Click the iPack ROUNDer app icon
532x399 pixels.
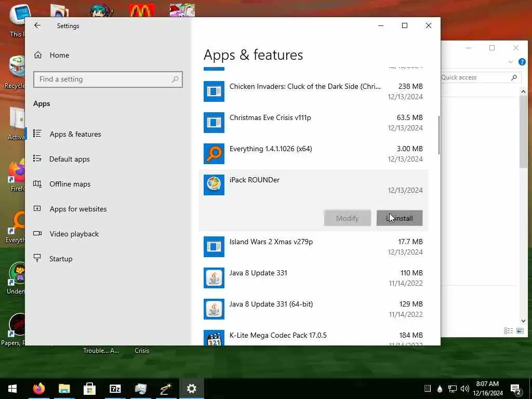click(214, 185)
